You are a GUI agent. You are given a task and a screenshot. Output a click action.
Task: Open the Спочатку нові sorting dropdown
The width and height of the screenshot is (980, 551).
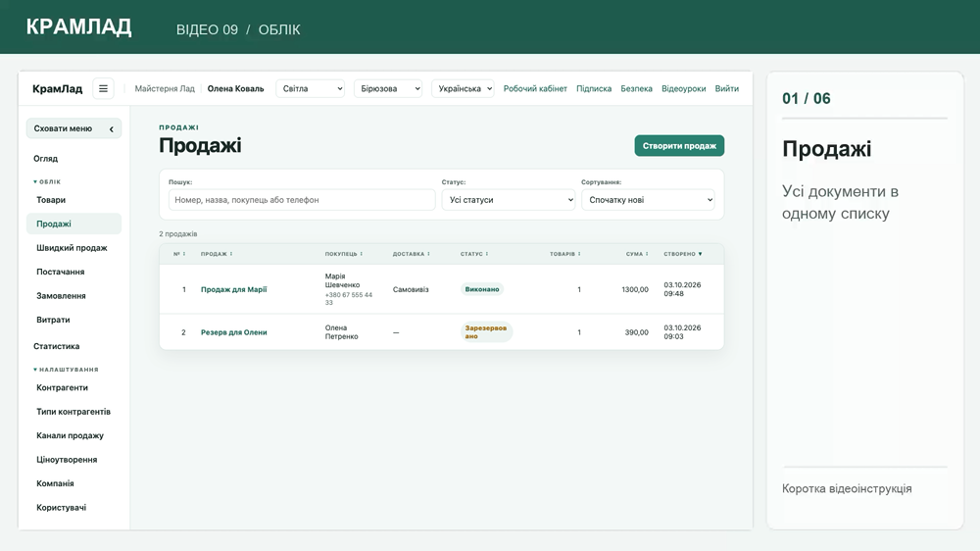click(x=648, y=200)
